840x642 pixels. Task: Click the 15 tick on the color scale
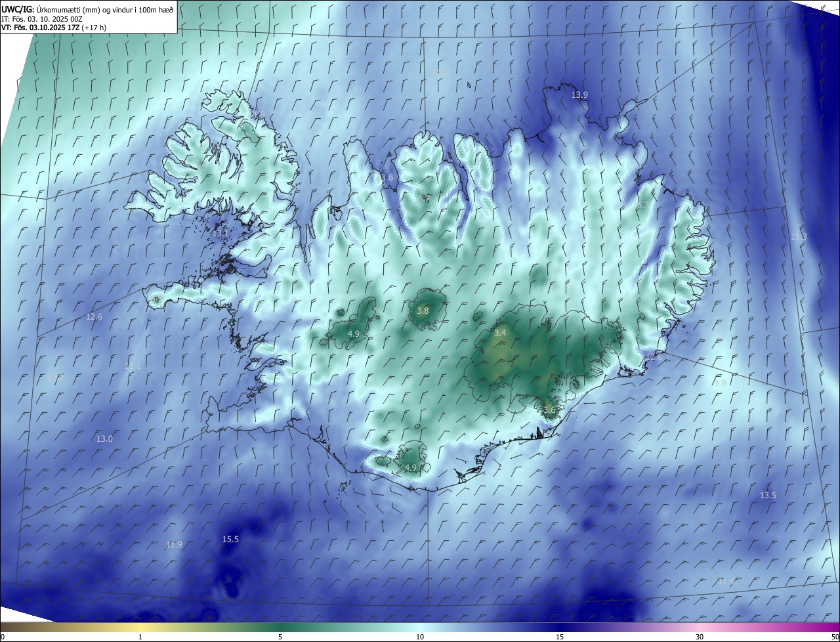(560, 637)
